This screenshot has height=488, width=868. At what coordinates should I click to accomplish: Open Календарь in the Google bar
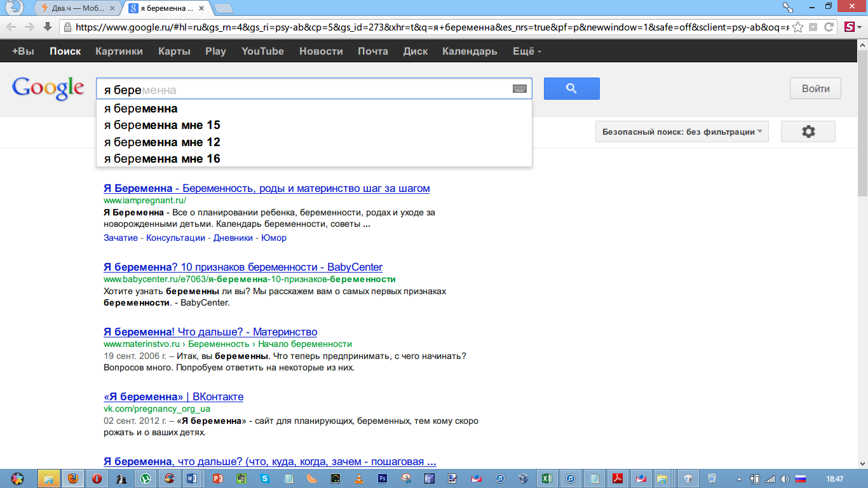point(470,51)
